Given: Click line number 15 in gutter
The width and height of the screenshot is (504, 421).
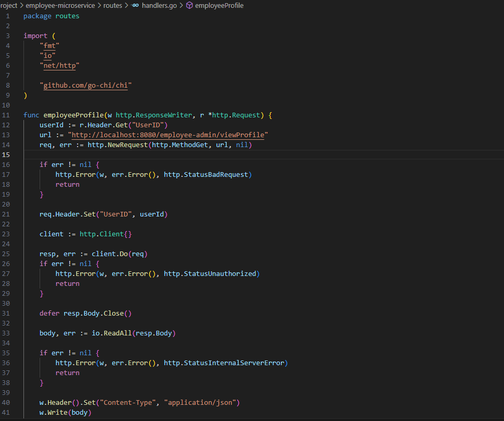Looking at the screenshot, I should pyautogui.click(x=6, y=155).
